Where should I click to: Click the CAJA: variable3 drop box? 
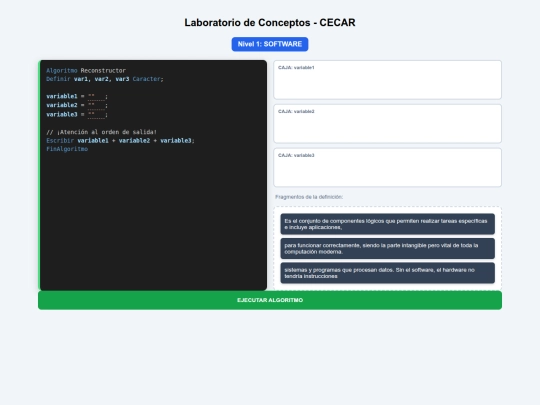pyautogui.click(x=387, y=167)
